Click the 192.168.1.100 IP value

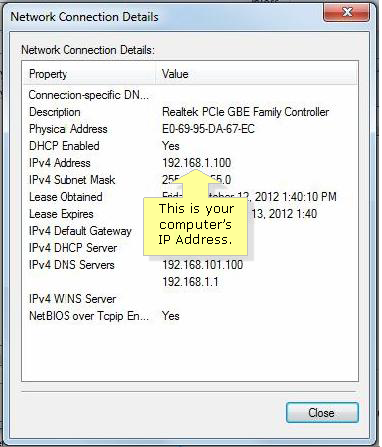click(197, 163)
